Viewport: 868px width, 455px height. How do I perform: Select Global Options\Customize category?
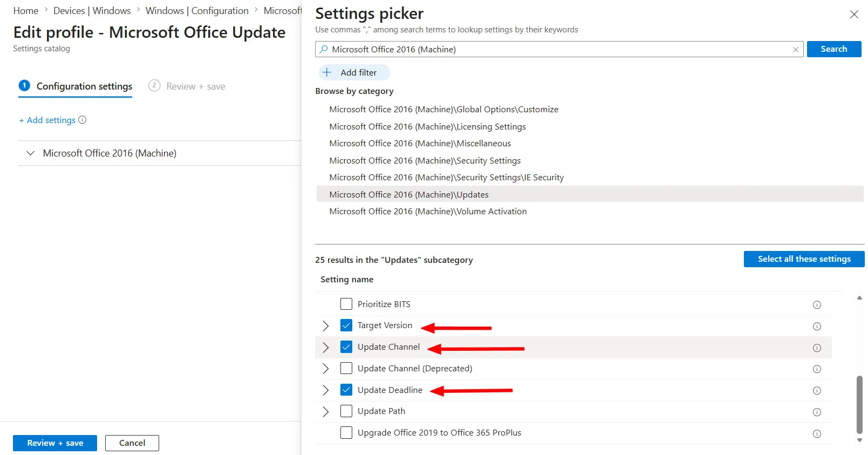(444, 110)
